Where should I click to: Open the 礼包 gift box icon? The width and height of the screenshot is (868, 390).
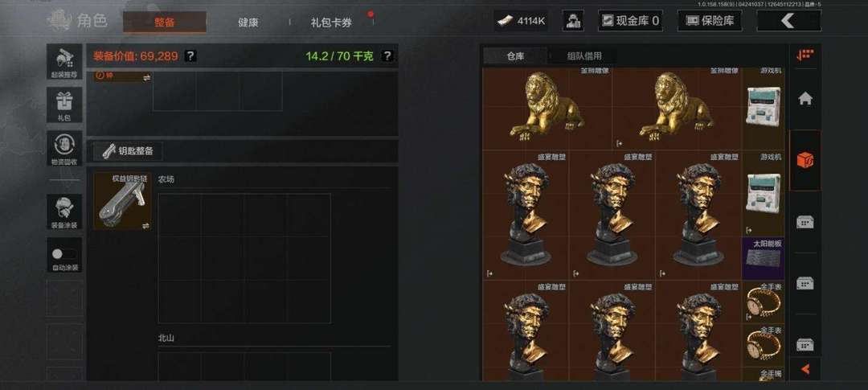point(65,105)
